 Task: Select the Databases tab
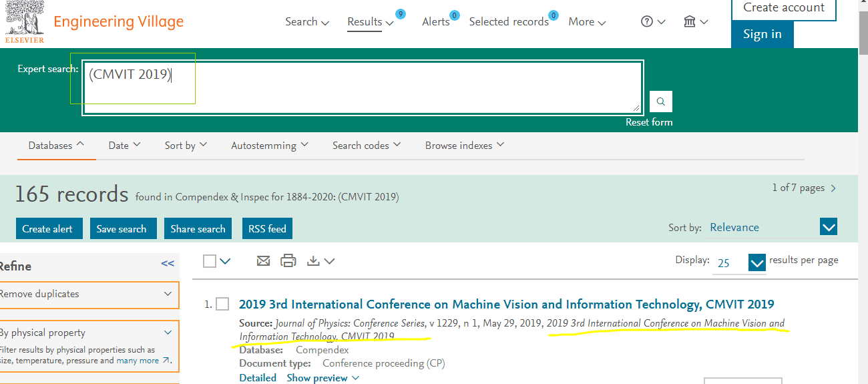point(57,146)
